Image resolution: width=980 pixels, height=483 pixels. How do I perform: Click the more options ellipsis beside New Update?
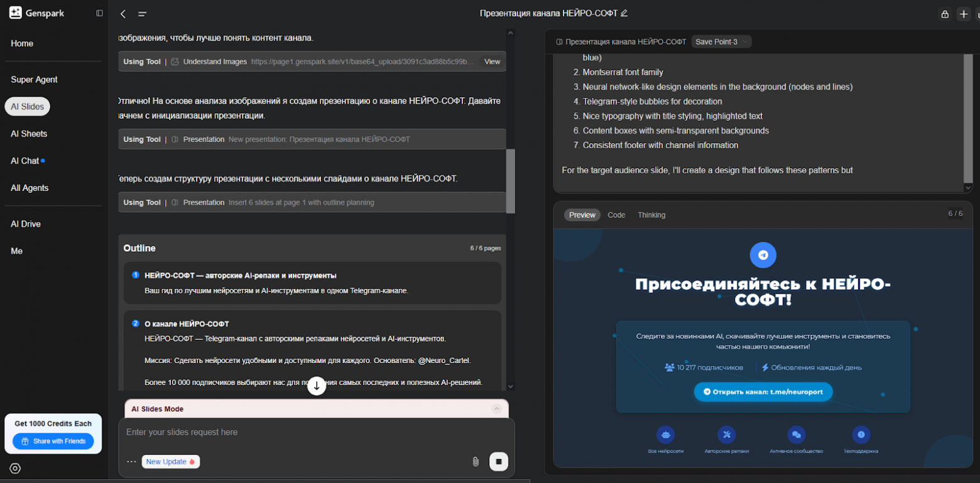click(132, 461)
